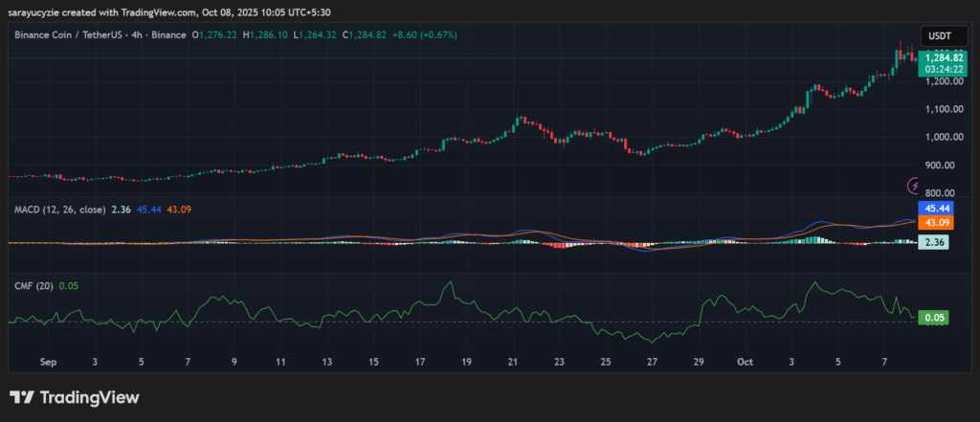Click the TradingView wordmark text
Screen dimensions: 980x422
coord(89,397)
